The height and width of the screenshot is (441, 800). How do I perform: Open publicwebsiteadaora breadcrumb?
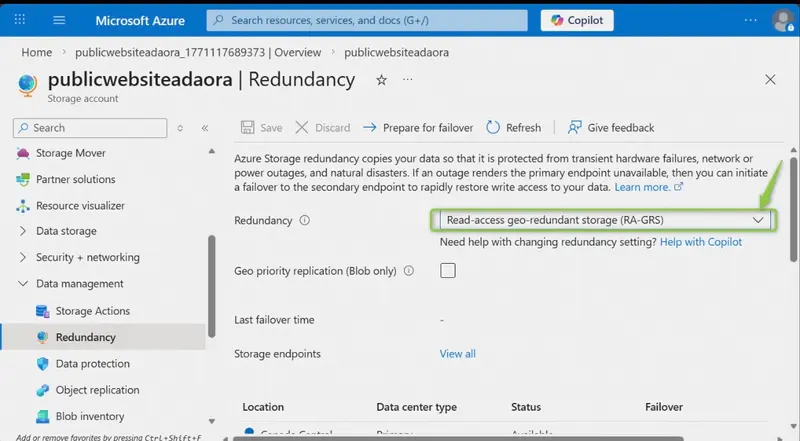pos(396,53)
